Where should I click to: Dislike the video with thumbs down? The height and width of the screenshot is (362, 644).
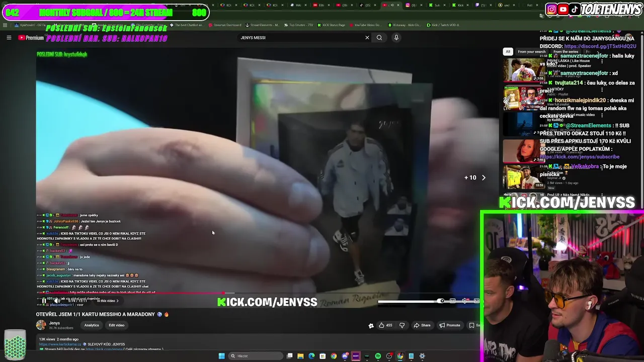(x=402, y=325)
